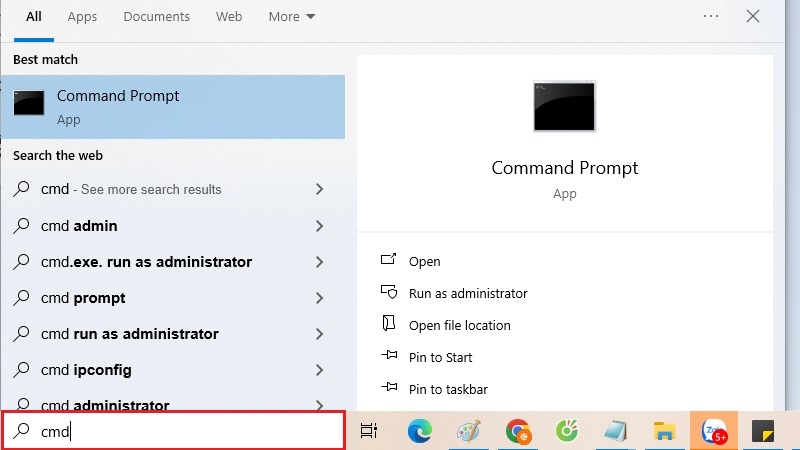Screen dimensions: 800x450
Task: Click the magnifier beside 'cmd admin'
Action: tap(21, 225)
